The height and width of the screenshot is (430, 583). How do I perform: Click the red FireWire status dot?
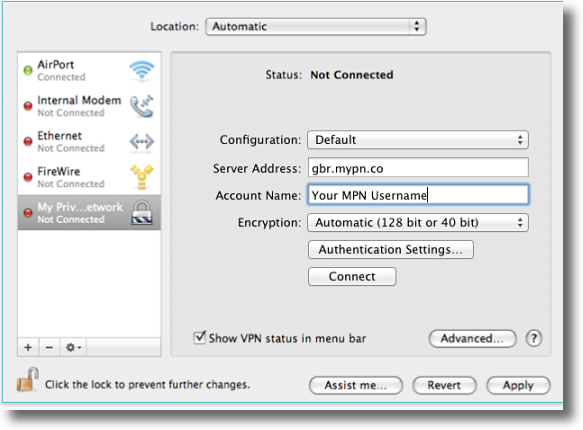point(28,177)
